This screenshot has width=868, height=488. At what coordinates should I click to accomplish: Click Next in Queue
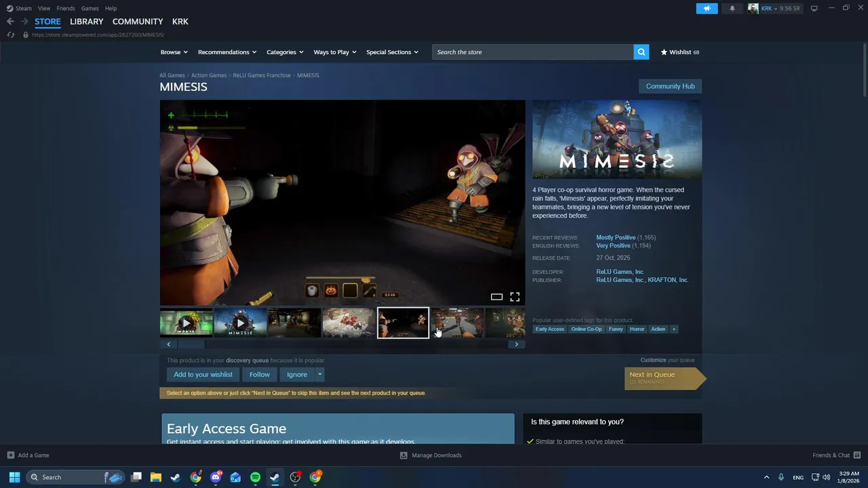click(665, 378)
